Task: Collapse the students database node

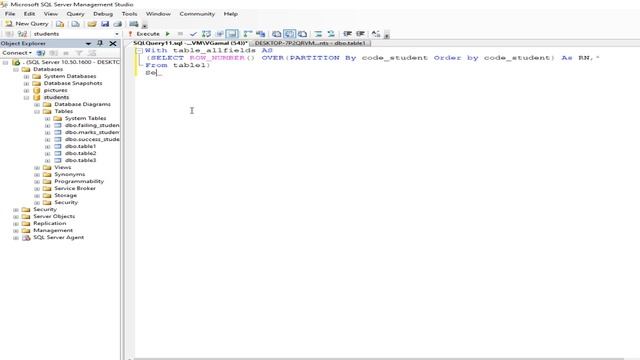Action: point(27,98)
